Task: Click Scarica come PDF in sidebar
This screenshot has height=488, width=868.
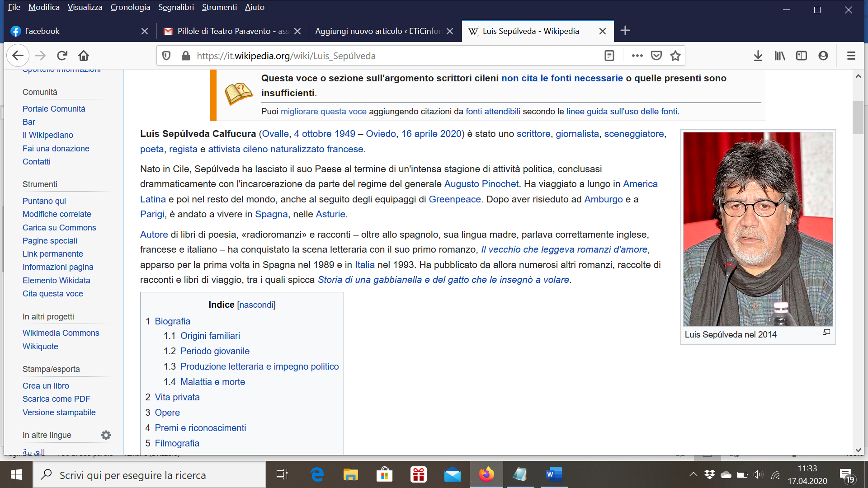Action: pos(57,399)
